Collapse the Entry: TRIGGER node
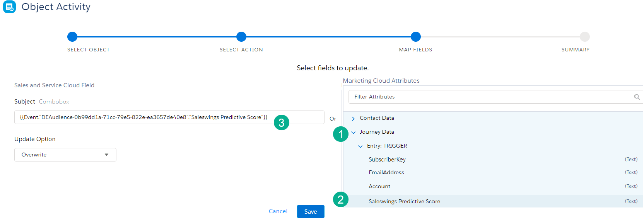Image resolution: width=644 pixels, height=221 pixels. (360, 146)
